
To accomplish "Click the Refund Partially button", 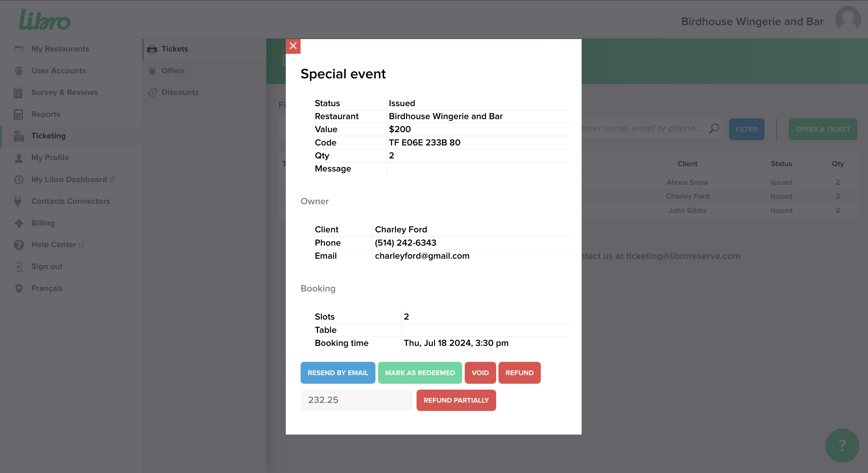I will click(x=456, y=400).
